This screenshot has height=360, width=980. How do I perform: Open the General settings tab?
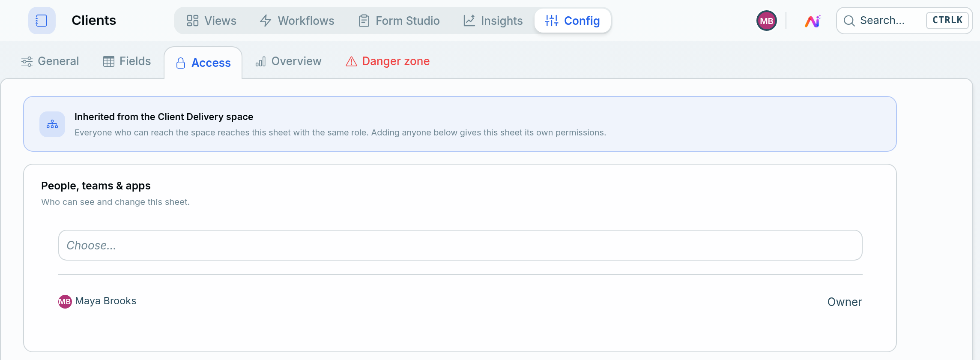tap(50, 61)
